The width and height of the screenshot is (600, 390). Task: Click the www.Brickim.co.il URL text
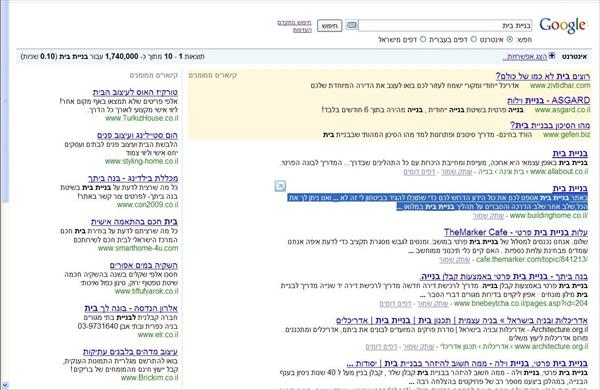click(150, 378)
